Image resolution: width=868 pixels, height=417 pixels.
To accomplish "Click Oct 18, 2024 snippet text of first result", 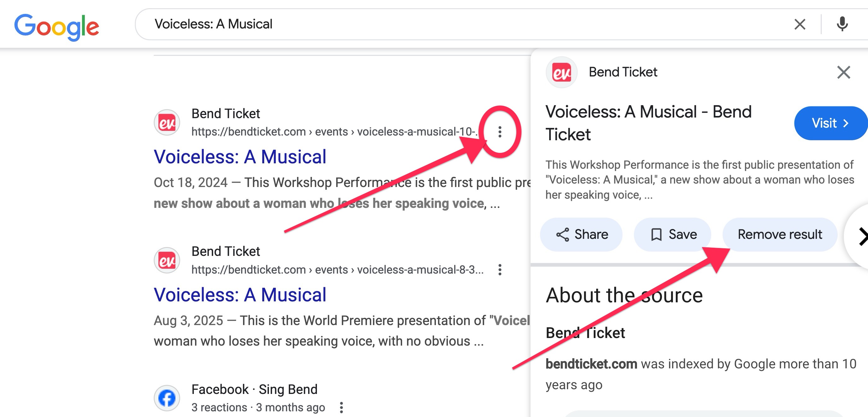I will pyautogui.click(x=342, y=193).
